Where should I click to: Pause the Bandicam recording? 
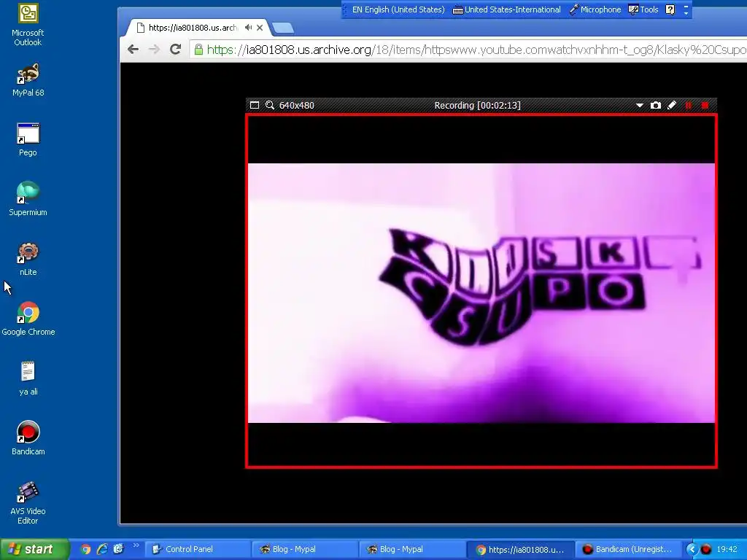pyautogui.click(x=689, y=105)
